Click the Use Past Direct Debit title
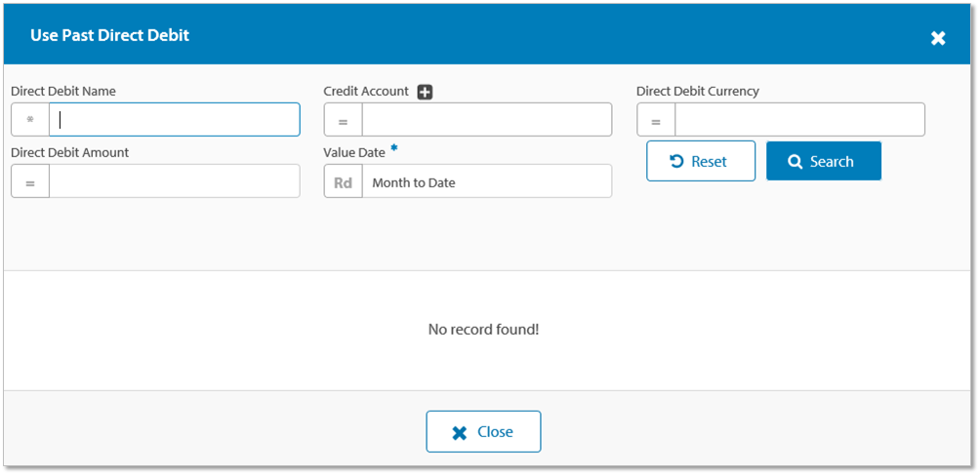 pos(109,35)
